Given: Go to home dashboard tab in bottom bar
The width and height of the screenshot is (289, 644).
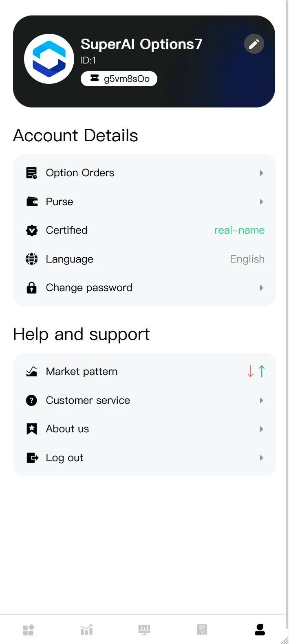Looking at the screenshot, I should (29, 630).
